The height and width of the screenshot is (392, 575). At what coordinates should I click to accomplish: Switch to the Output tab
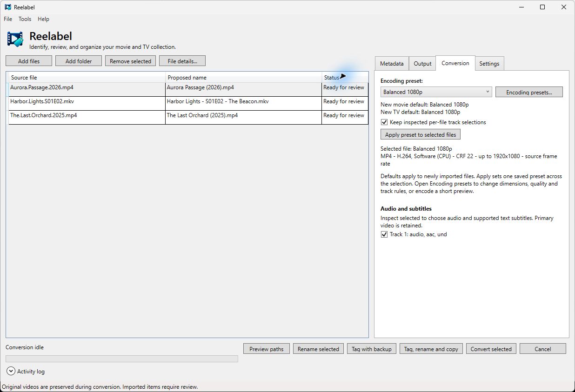point(422,64)
